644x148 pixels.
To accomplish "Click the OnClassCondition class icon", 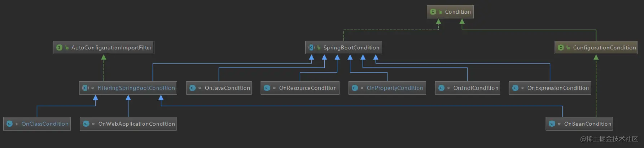I will tap(9, 124).
